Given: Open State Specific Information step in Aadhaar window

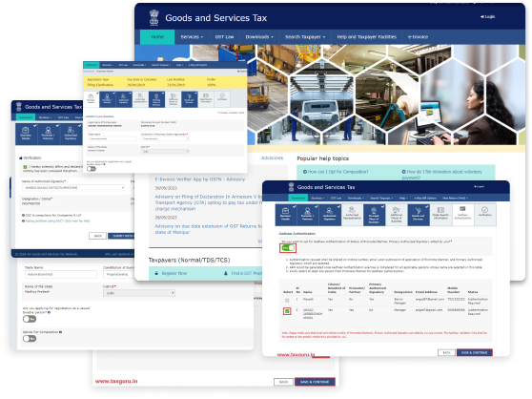Looking at the screenshot, I should point(440,215).
